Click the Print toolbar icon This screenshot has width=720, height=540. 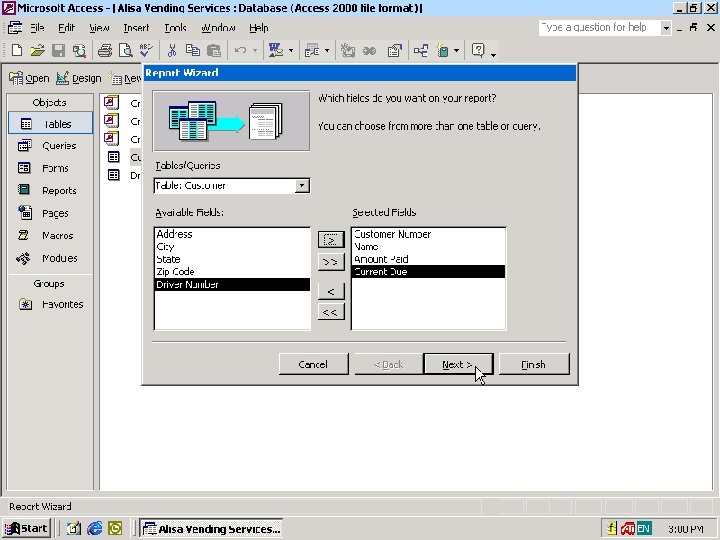coord(105,50)
